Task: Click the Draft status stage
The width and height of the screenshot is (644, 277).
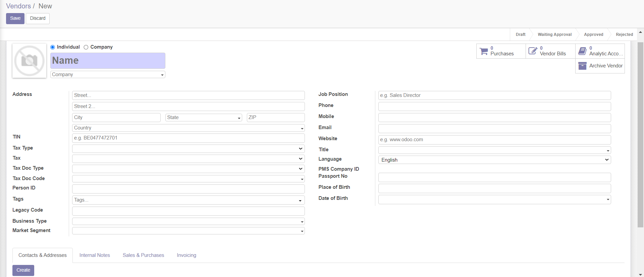Action: pyautogui.click(x=520, y=35)
